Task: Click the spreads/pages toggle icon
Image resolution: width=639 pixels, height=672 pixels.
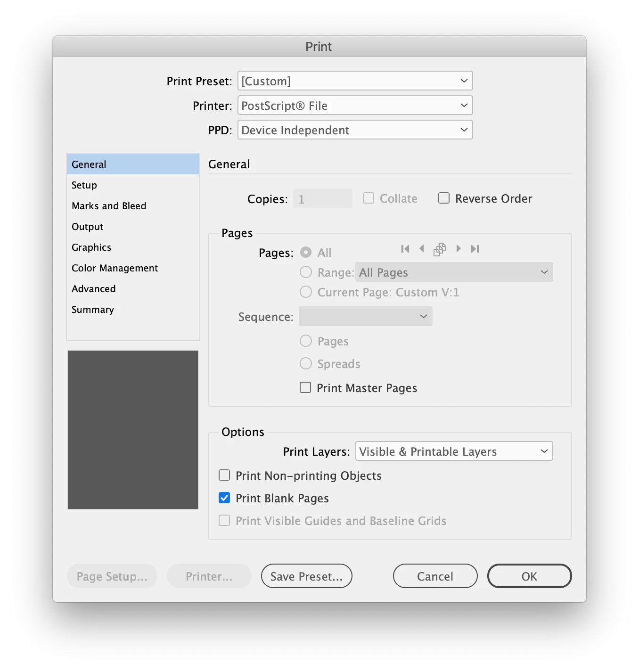Action: point(440,249)
